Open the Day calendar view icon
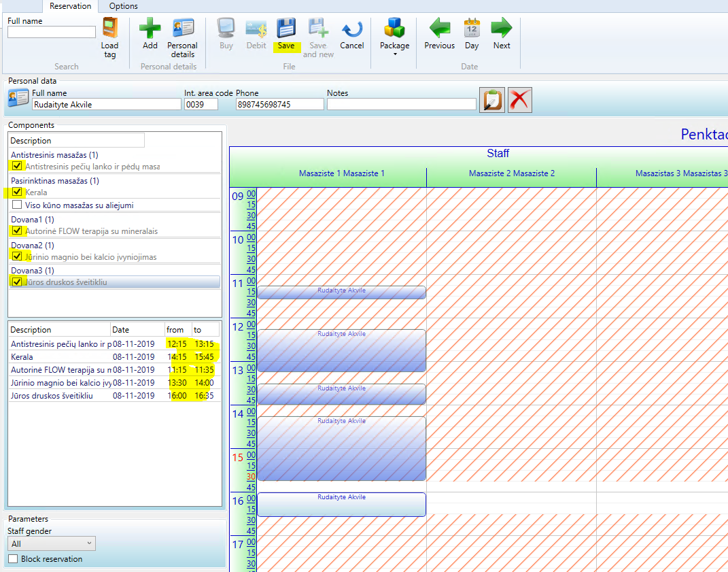The height and width of the screenshot is (572, 728). coord(472,29)
